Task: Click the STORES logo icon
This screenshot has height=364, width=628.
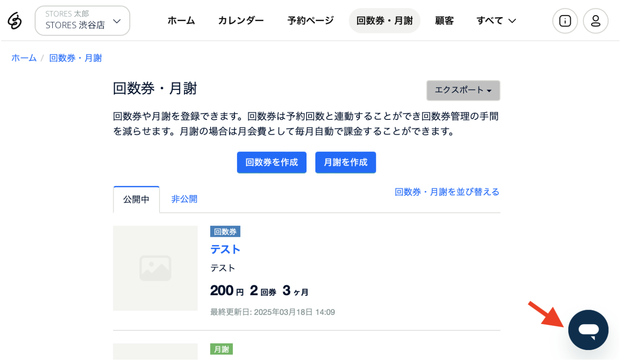Action: pos(15,21)
